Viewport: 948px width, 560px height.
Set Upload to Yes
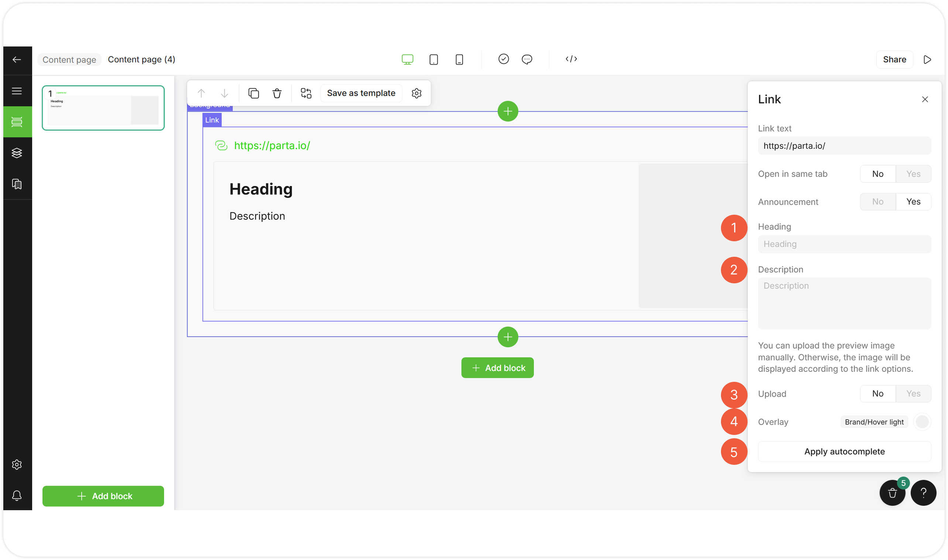pyautogui.click(x=913, y=394)
